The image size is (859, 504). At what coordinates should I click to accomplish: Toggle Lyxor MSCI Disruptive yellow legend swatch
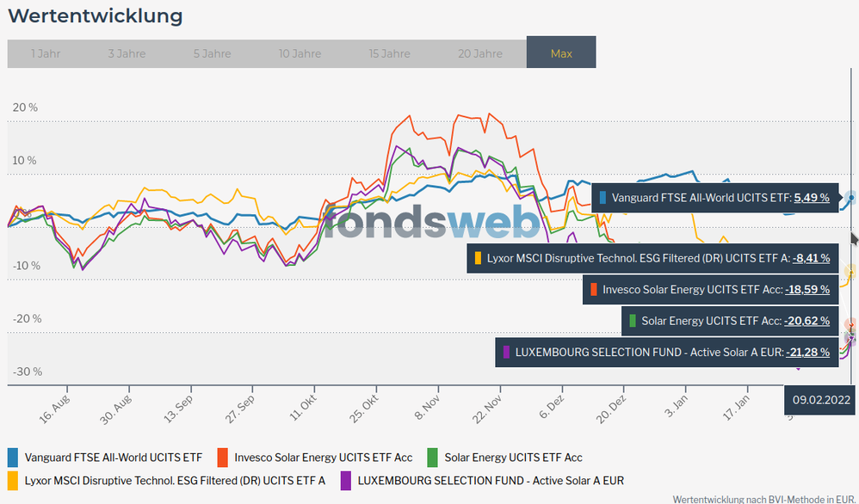pyautogui.click(x=13, y=481)
